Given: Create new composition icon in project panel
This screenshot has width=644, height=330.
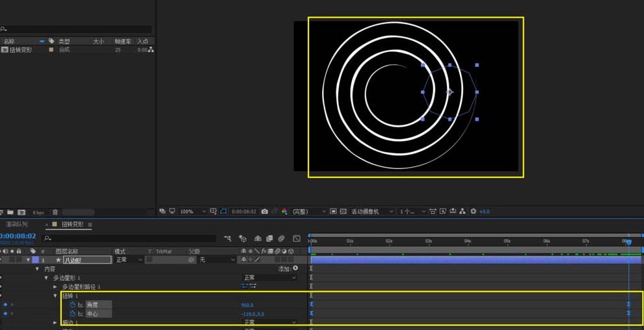Looking at the screenshot, I should (x=21, y=212).
